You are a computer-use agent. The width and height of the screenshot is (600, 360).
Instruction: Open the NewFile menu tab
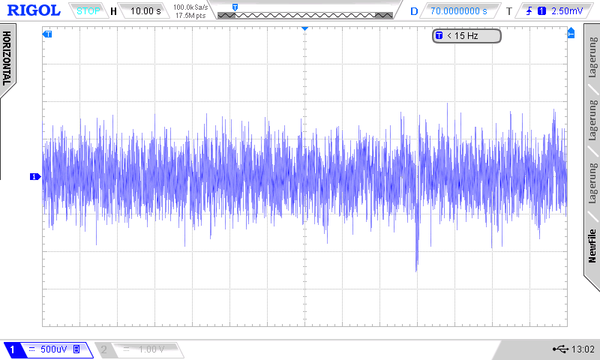point(592,246)
